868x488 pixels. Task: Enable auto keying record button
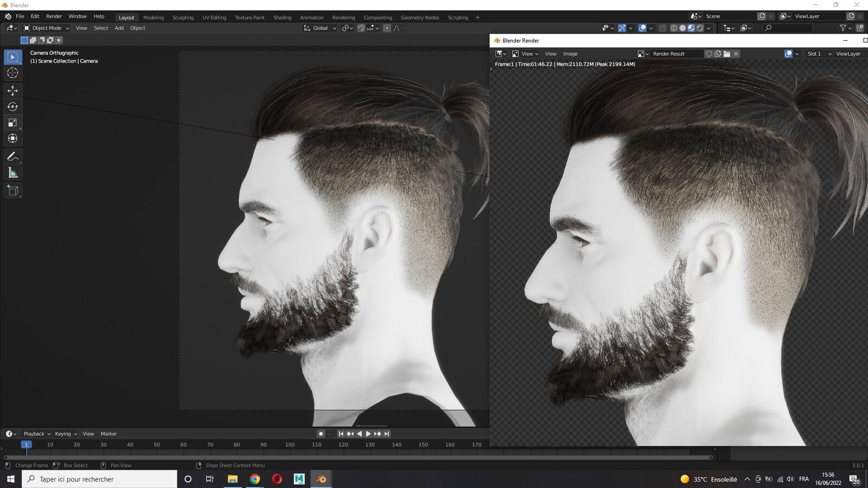(321, 434)
